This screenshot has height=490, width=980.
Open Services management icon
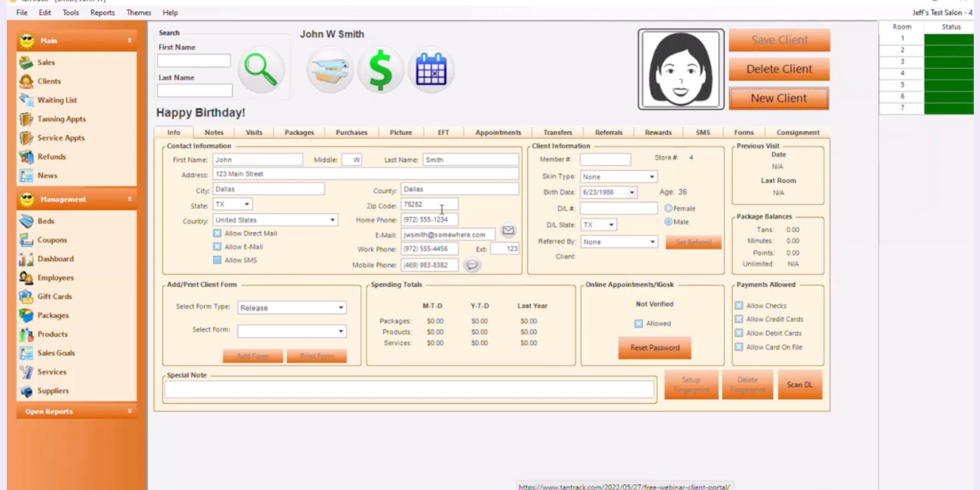click(x=26, y=372)
